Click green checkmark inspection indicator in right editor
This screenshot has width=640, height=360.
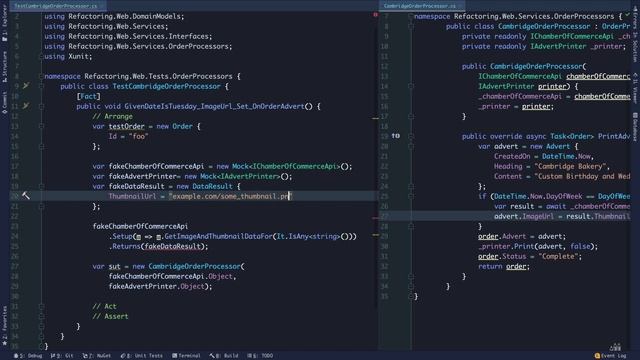coord(627,15)
